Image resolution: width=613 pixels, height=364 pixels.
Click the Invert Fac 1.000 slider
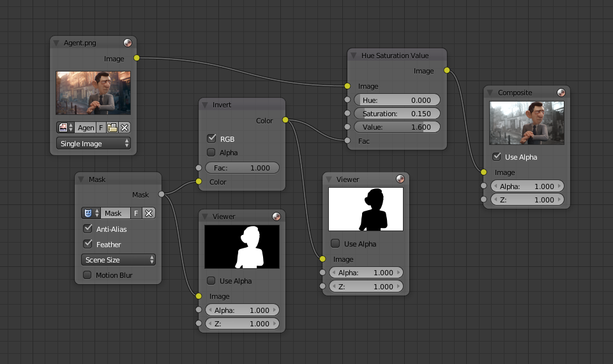point(243,168)
